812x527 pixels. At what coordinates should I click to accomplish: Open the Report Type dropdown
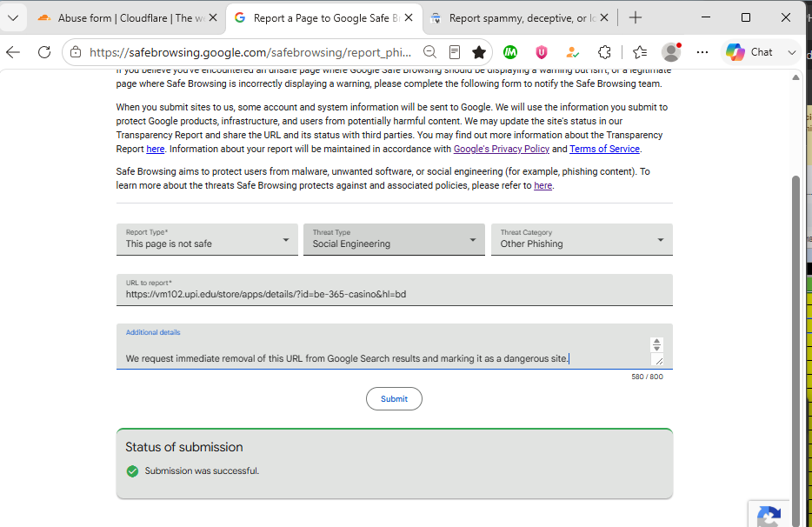click(207, 239)
